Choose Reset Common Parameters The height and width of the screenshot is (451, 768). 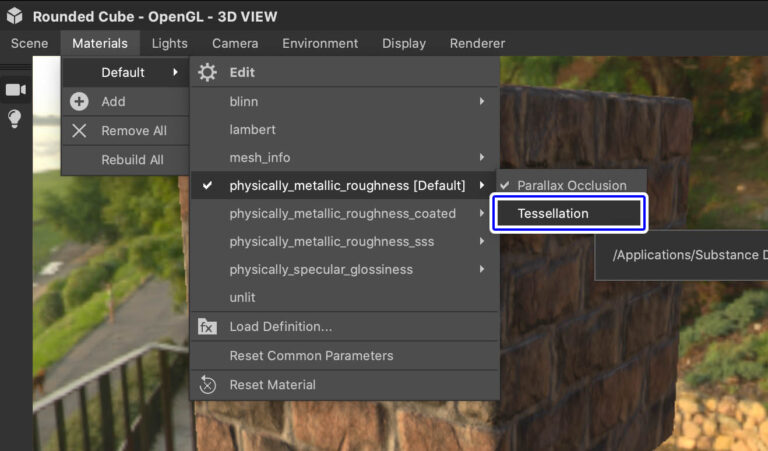[311, 356]
